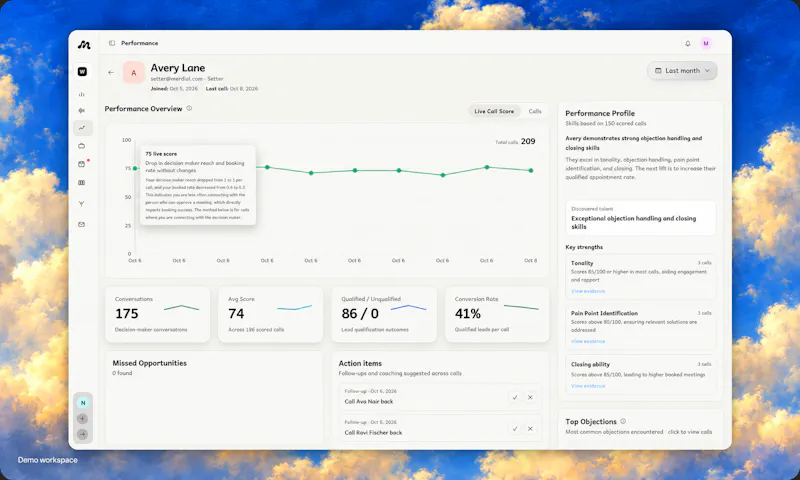This screenshot has width=800, height=480.
Task: Select the black W workspace icon
Action: coord(82,72)
